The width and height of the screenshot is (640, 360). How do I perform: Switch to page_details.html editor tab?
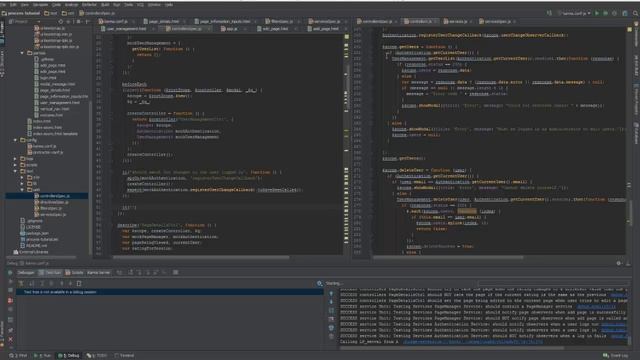click(163, 21)
